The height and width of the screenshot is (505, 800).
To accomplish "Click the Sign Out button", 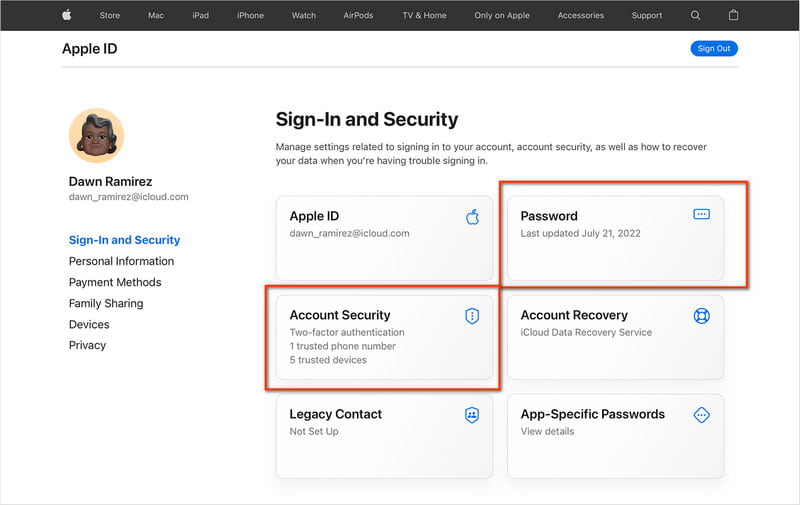I will click(714, 48).
